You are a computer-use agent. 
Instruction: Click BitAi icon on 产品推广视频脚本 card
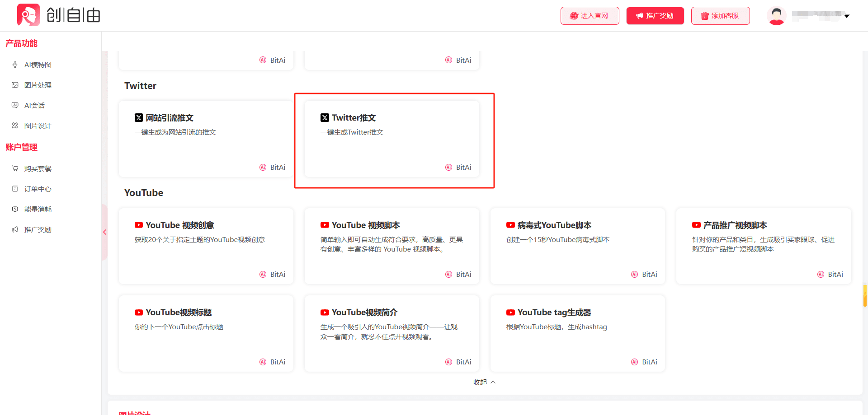[x=821, y=274]
